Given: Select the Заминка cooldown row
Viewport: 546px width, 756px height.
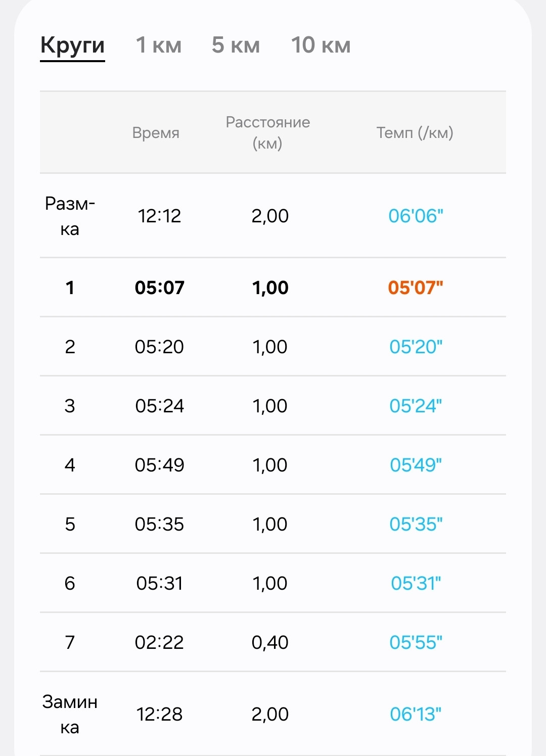Looking at the screenshot, I should [x=273, y=714].
